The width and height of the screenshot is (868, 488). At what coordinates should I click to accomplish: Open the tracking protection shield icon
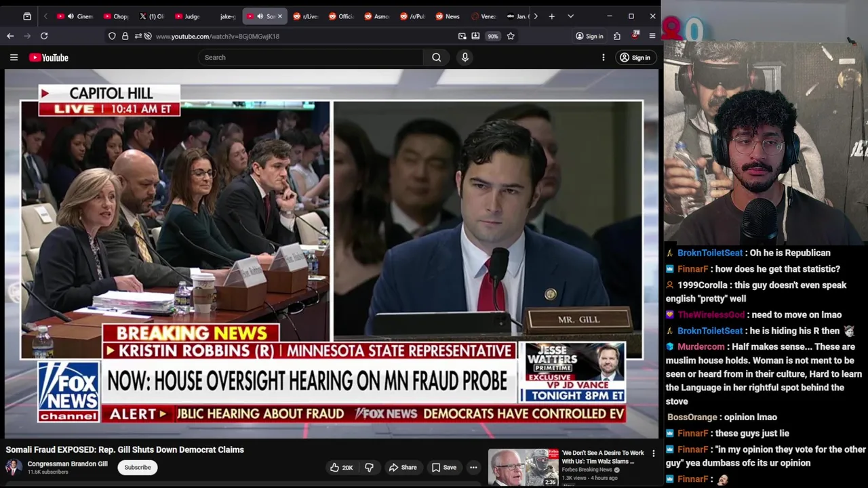pyautogui.click(x=112, y=36)
